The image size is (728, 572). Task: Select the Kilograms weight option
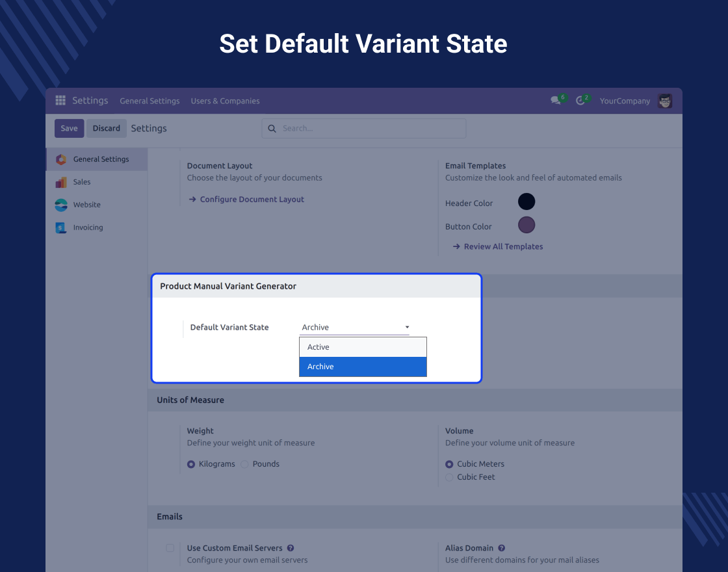(x=191, y=464)
